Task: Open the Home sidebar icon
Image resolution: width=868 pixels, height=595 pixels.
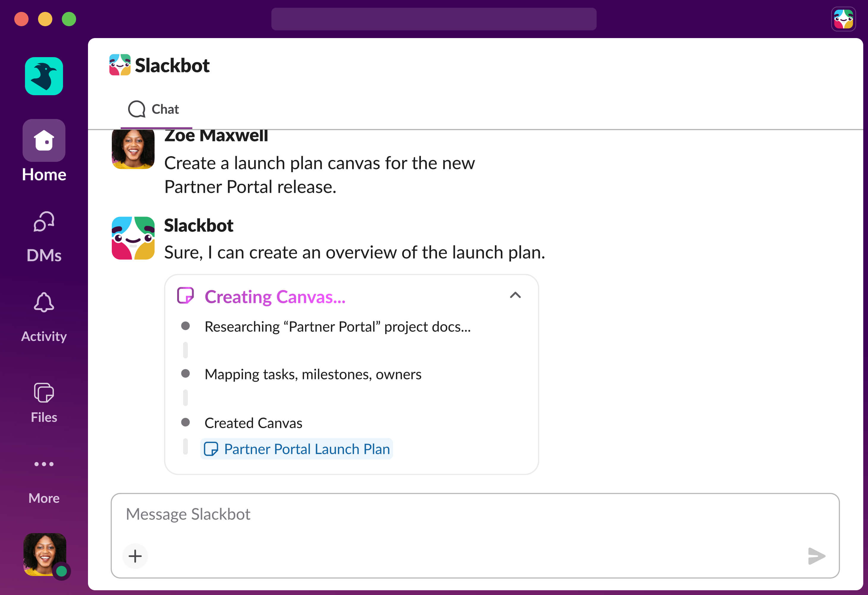Action: point(44,140)
